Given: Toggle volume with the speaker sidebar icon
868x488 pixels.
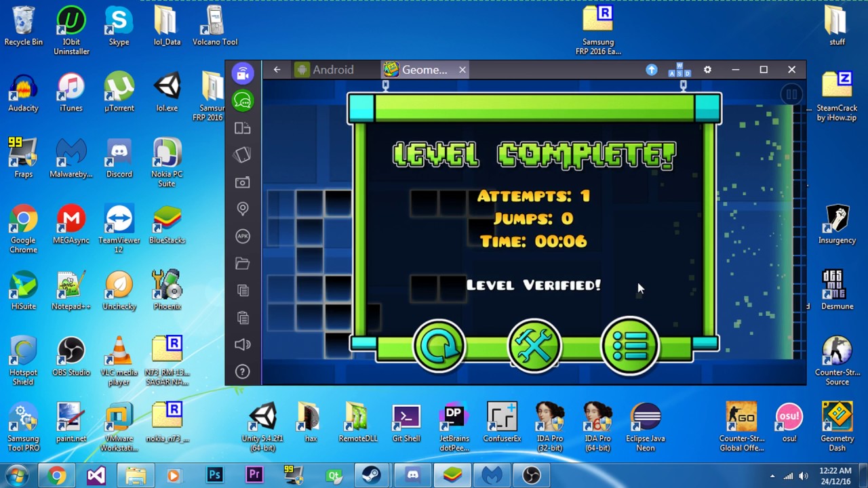Looking at the screenshot, I should click(x=243, y=344).
